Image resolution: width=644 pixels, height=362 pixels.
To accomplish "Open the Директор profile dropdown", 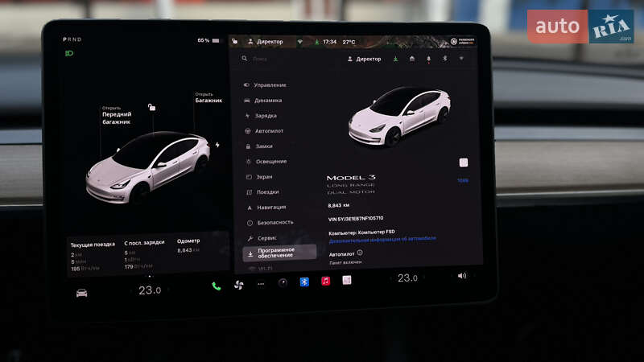I will (x=363, y=59).
